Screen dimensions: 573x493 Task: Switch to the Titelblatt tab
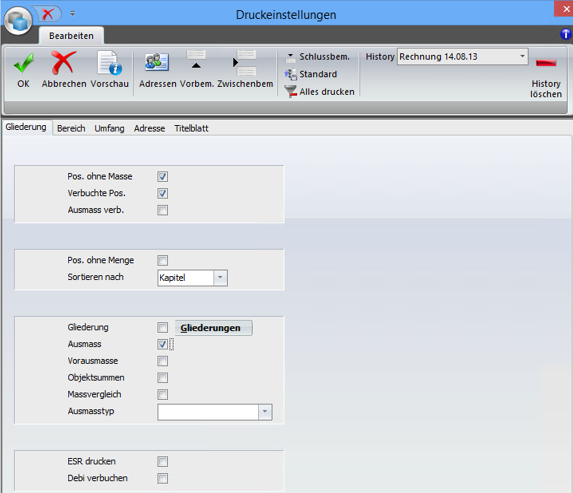tap(191, 129)
